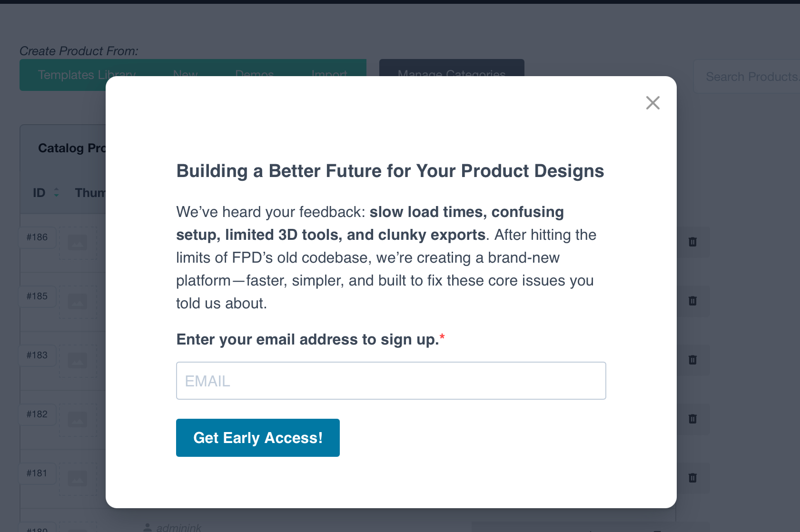
Task: Select thumbnail placeholder for product #185
Action: click(78, 302)
